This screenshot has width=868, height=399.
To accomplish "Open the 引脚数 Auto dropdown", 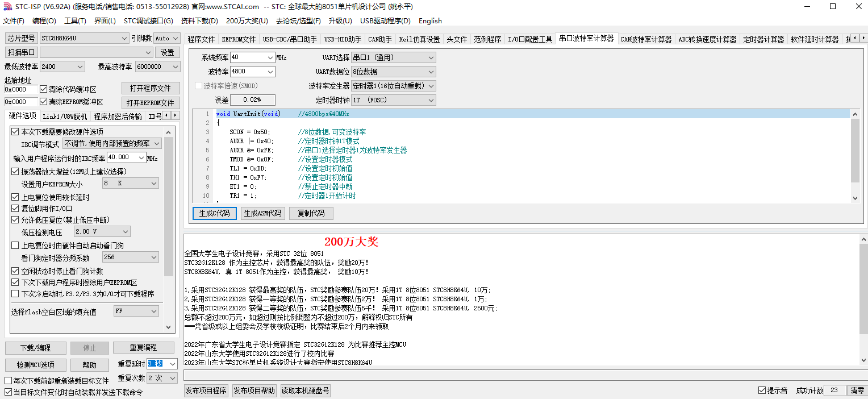I will [x=166, y=38].
